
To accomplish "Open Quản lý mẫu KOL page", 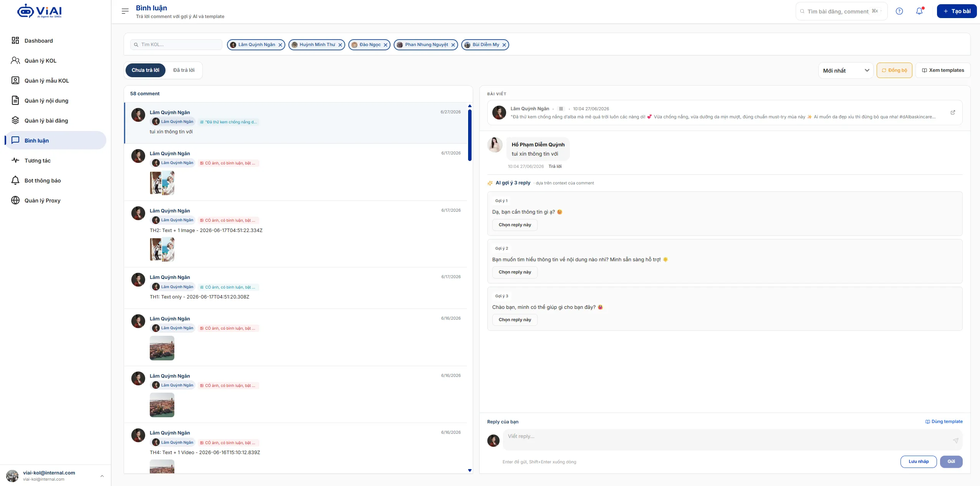I will [55, 81].
